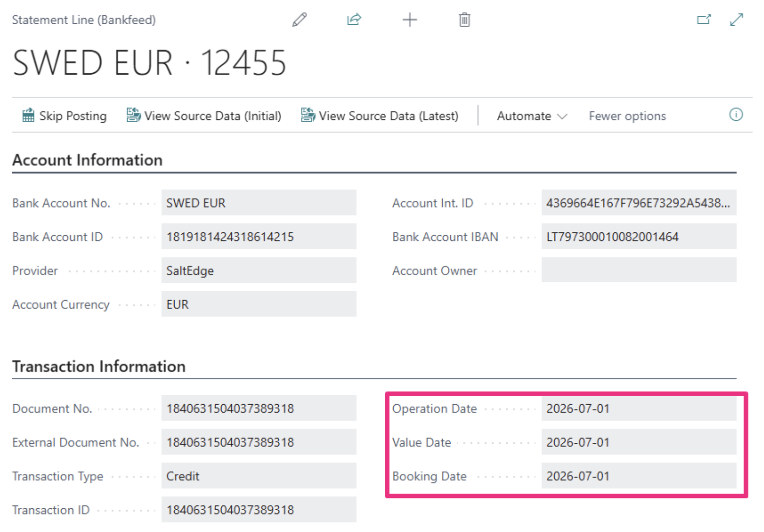This screenshot has height=532, width=764.
Task: Click the Document No. field value
Action: [x=259, y=408]
